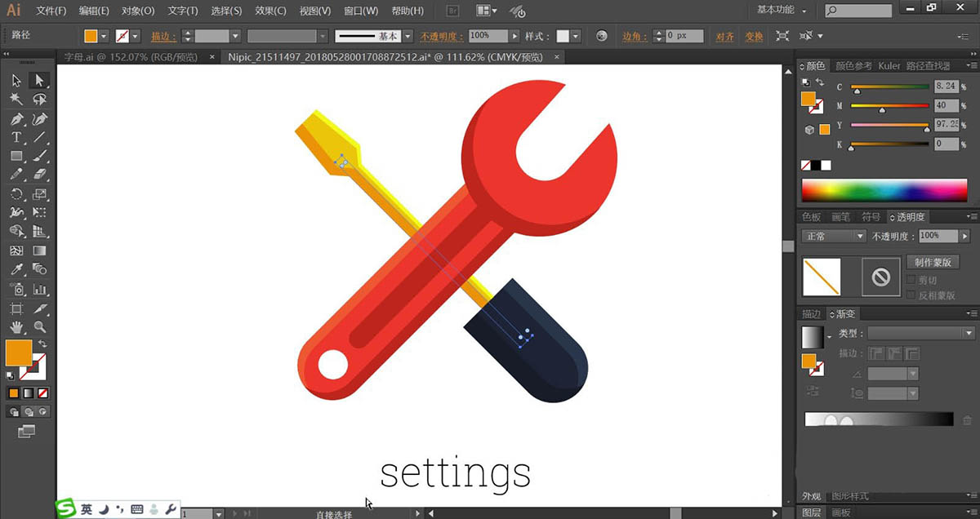The image size is (980, 519).
Task: Select the Blend tool
Action: [x=38, y=269]
